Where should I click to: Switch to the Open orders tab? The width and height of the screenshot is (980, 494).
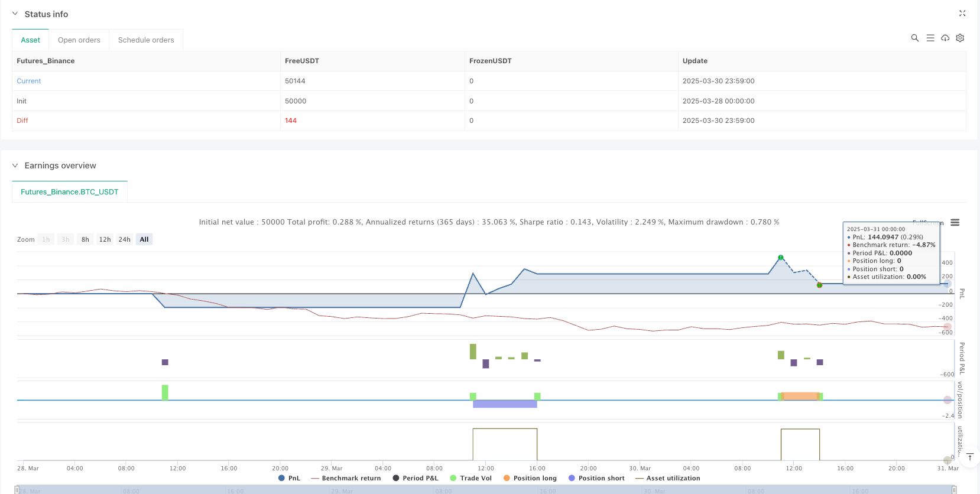click(79, 40)
